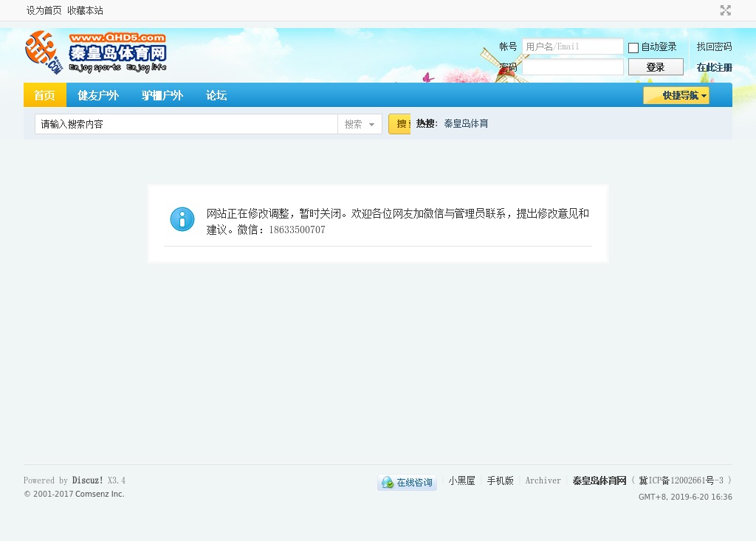
Task: Click the 在线咨询 online consult icon
Action: [x=407, y=483]
